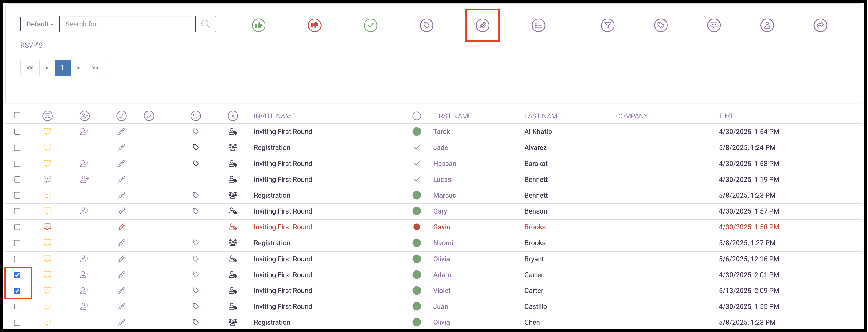Click the person profile icon in toolbar
Screen dimensions: 868x332
[x=767, y=25]
